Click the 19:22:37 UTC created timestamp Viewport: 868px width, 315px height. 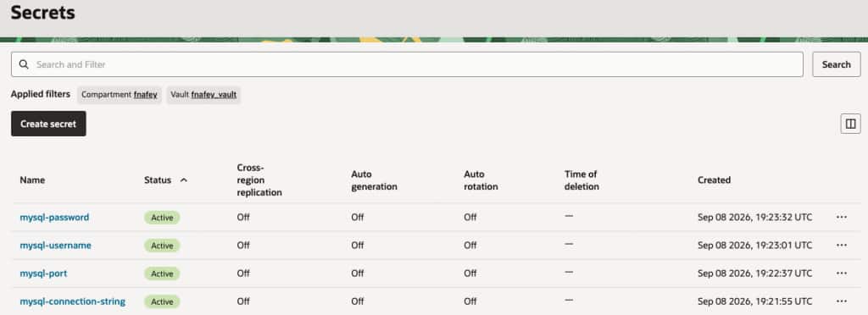click(754, 274)
